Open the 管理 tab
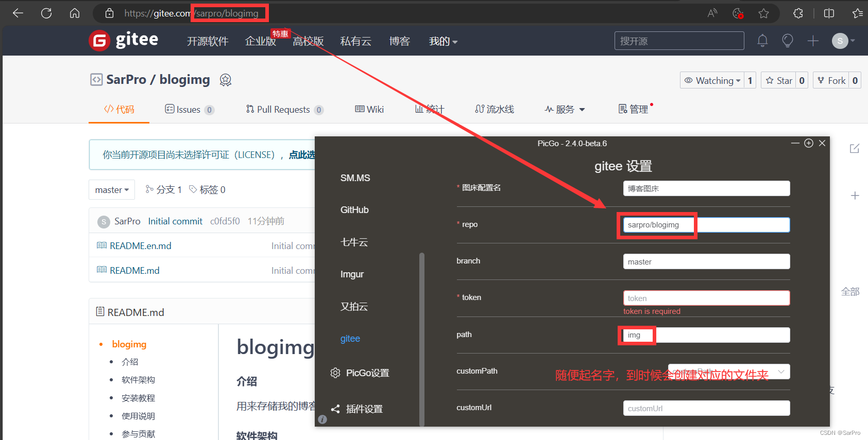Screen dimensions: 868x440 tap(634, 109)
